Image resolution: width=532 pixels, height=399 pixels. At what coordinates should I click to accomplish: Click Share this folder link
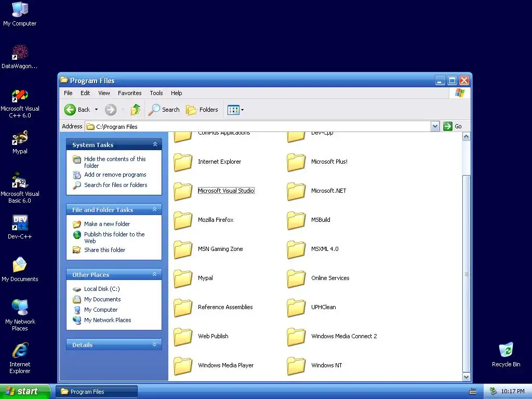(x=104, y=250)
